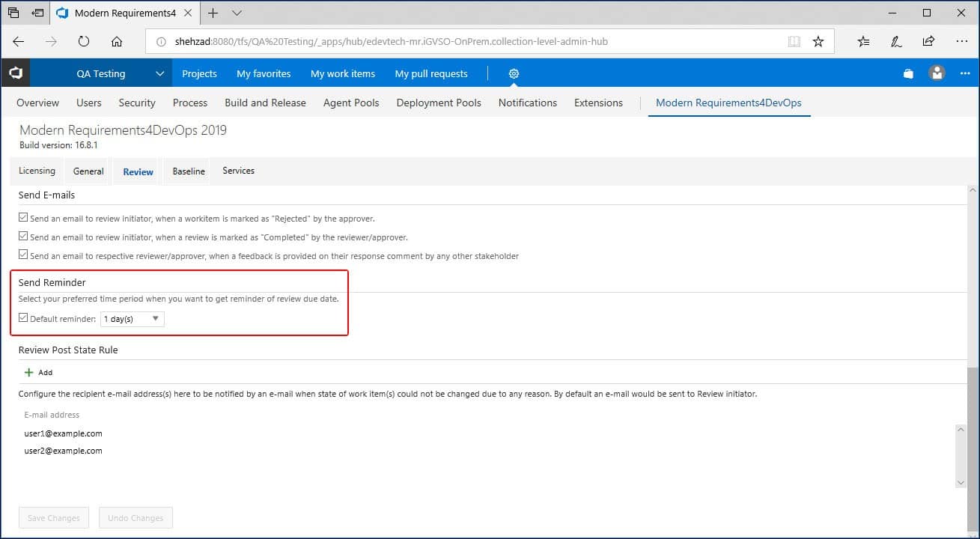Toggle the feedback response email checkbox
The image size is (980, 539).
(23, 255)
